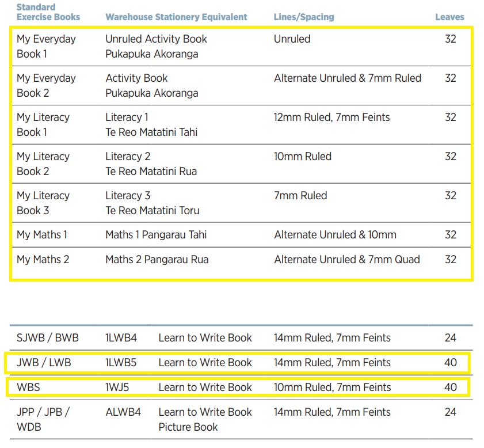Select the 'My Literacy Book 1' cell

pos(43,125)
